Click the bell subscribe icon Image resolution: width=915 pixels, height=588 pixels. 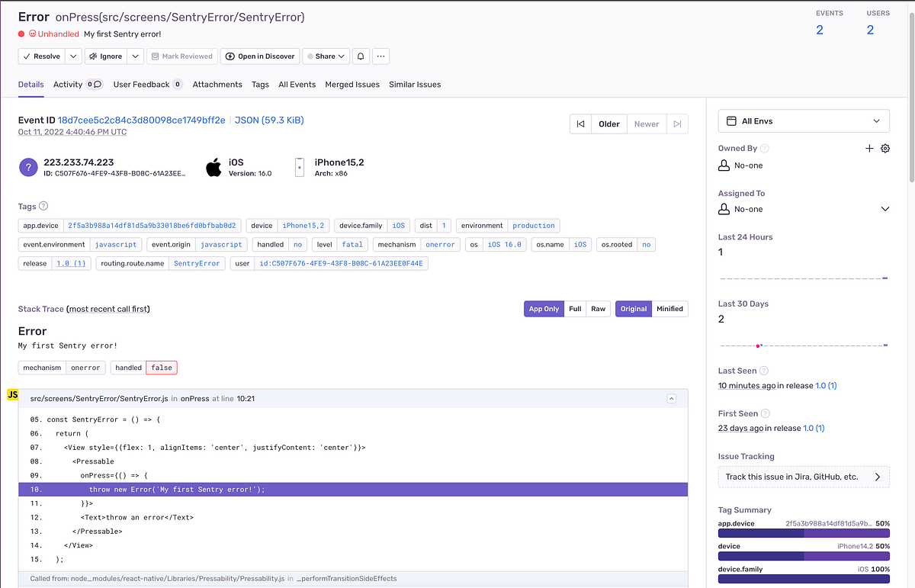(x=361, y=56)
